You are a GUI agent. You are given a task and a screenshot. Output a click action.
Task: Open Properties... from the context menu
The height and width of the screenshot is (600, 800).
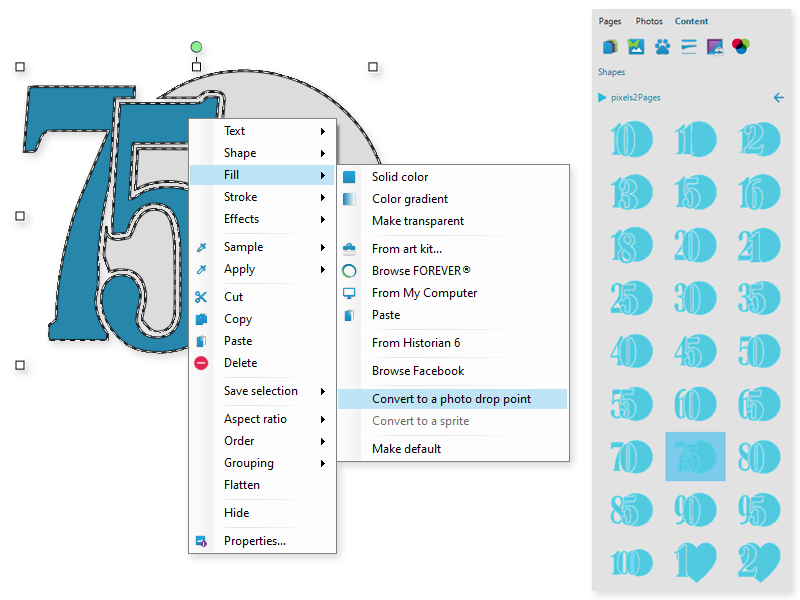click(262, 541)
